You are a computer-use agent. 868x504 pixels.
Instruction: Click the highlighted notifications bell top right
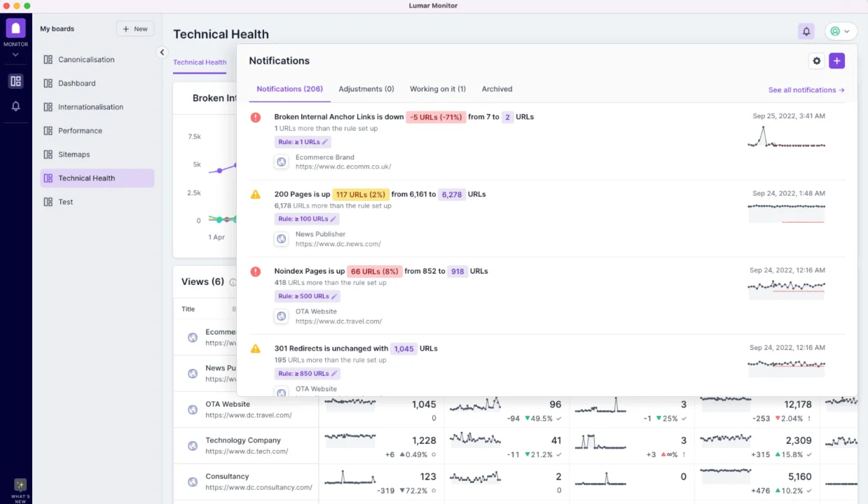click(806, 31)
